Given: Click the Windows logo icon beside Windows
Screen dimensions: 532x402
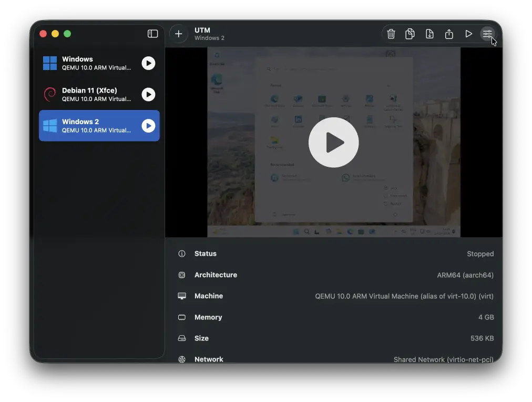Looking at the screenshot, I should (x=50, y=63).
